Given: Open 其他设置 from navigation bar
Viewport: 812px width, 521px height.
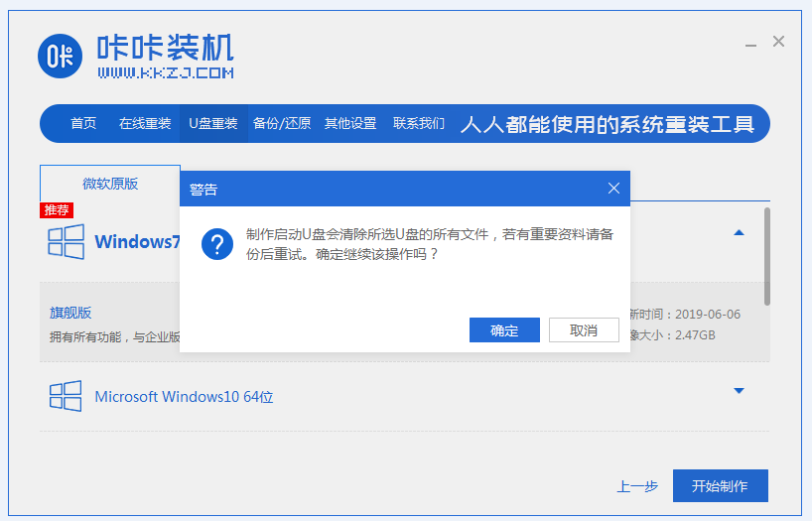Looking at the screenshot, I should click(350, 124).
